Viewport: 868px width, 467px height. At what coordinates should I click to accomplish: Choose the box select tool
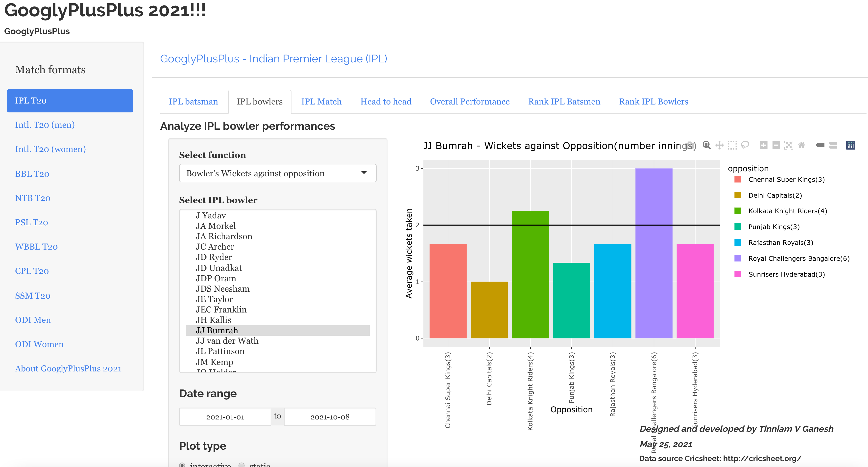732,145
